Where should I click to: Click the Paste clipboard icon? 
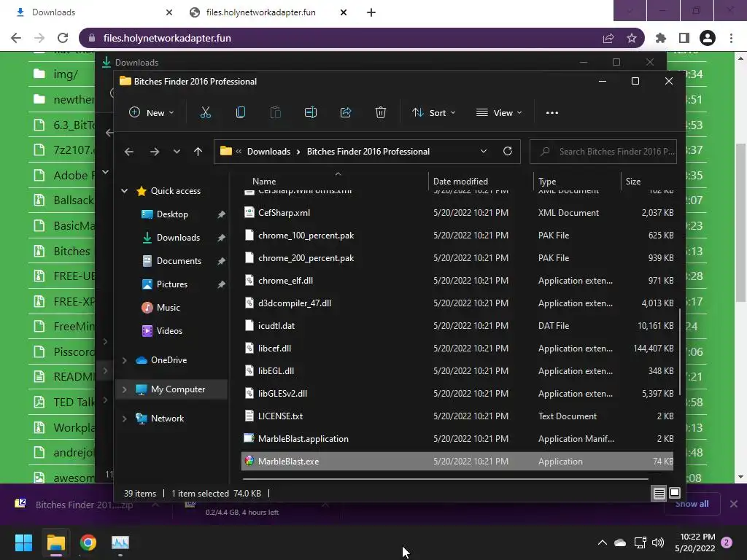tap(275, 113)
